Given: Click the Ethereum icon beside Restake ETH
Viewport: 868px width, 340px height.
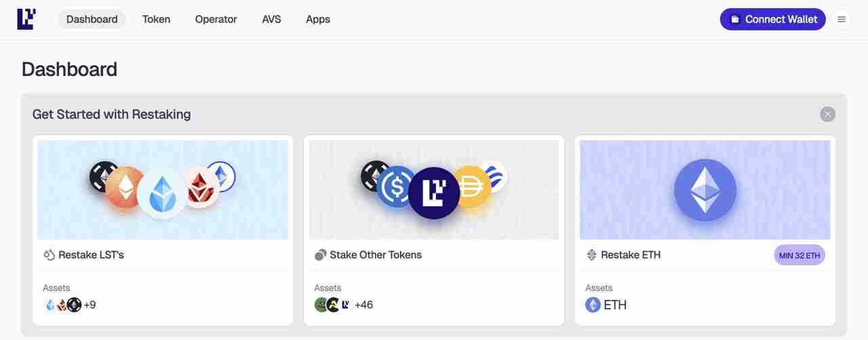Looking at the screenshot, I should tap(591, 255).
